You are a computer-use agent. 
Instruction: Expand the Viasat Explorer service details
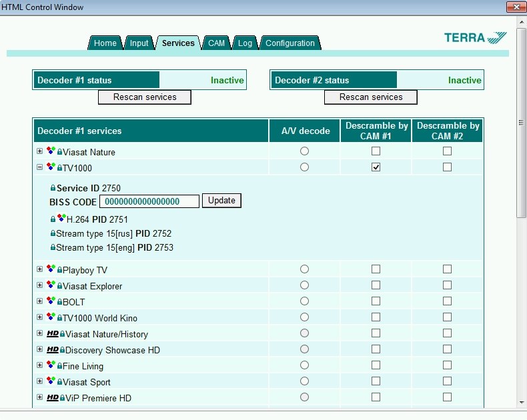(x=39, y=285)
